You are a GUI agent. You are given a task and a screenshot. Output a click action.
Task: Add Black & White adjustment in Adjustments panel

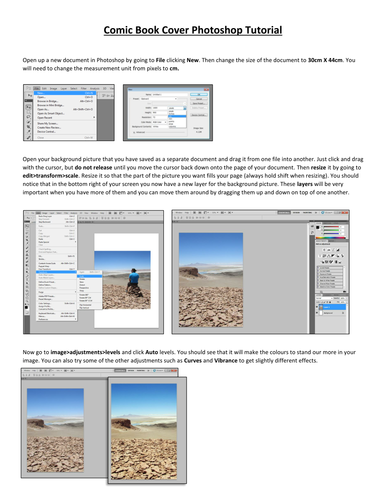[333, 256]
